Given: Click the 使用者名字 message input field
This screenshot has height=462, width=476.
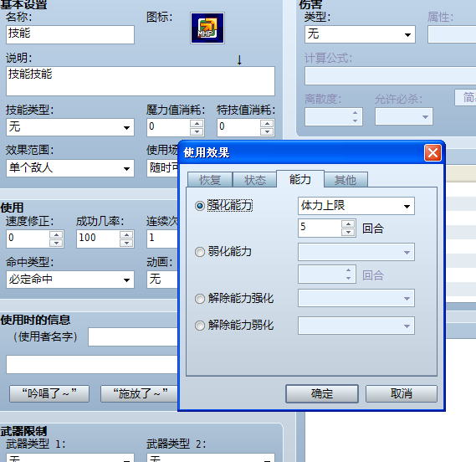Looking at the screenshot, I should pyautogui.click(x=133, y=336).
